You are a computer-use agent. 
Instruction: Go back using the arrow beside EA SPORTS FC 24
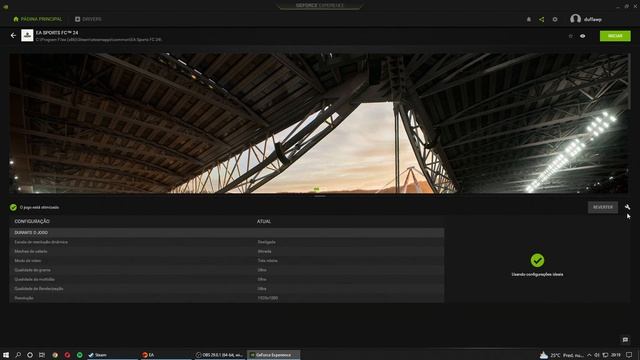pyautogui.click(x=13, y=36)
